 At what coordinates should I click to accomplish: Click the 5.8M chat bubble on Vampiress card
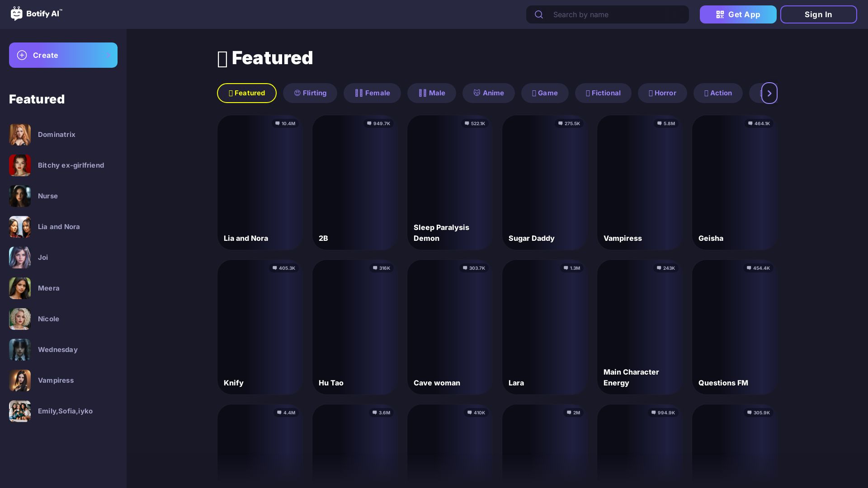(x=659, y=123)
